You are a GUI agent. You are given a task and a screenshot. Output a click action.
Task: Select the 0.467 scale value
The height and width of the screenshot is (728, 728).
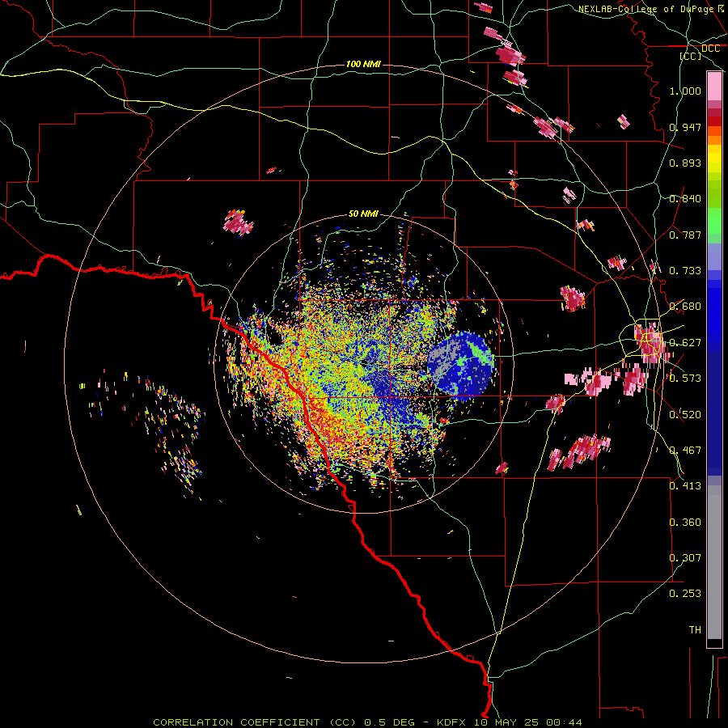[685, 450]
